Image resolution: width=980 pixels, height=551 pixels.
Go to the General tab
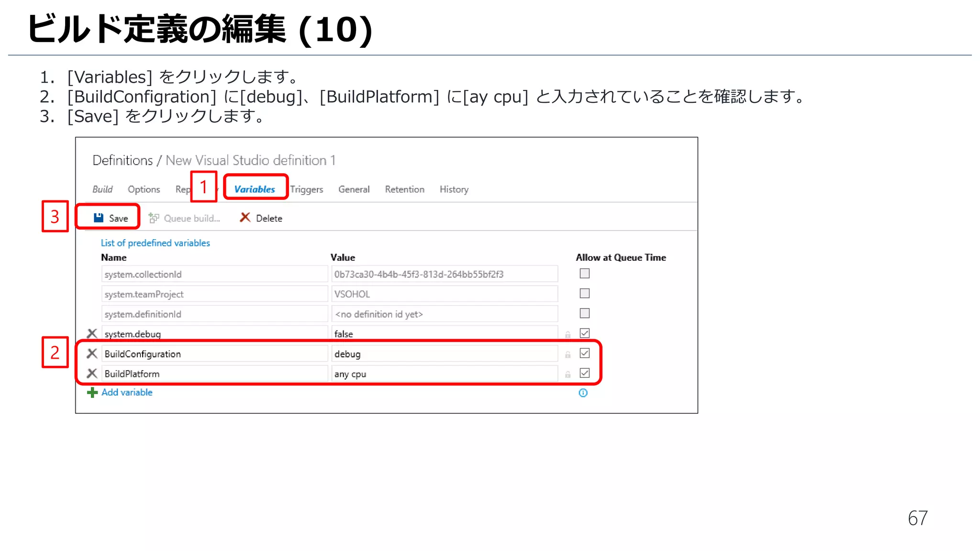(354, 189)
